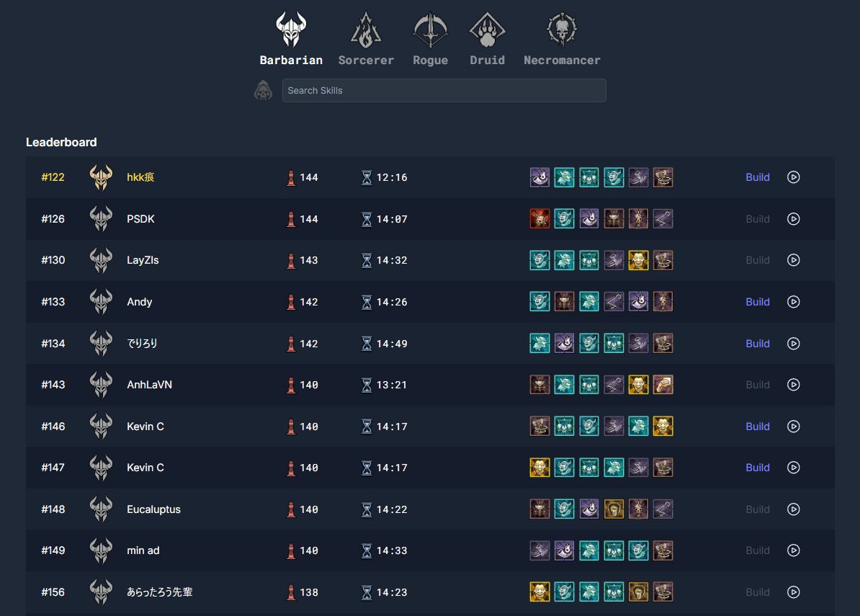This screenshot has height=616, width=860.
Task: Play the run video for AnhLaVN
Action: coord(793,385)
